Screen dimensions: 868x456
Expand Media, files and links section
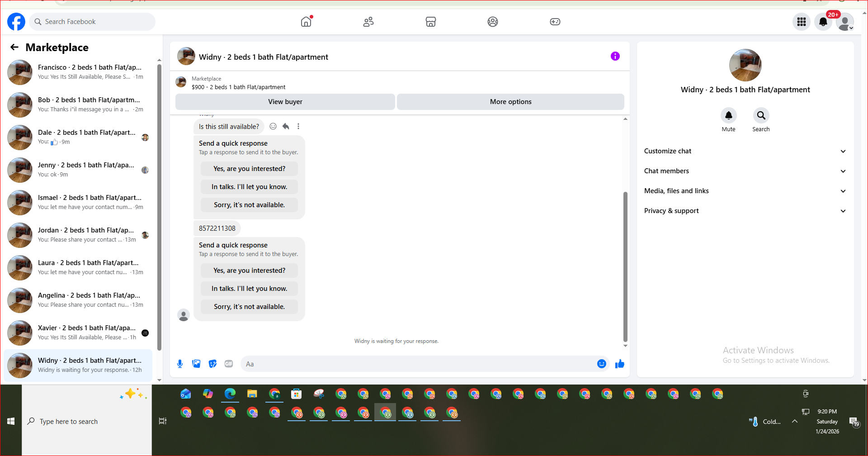(x=745, y=191)
